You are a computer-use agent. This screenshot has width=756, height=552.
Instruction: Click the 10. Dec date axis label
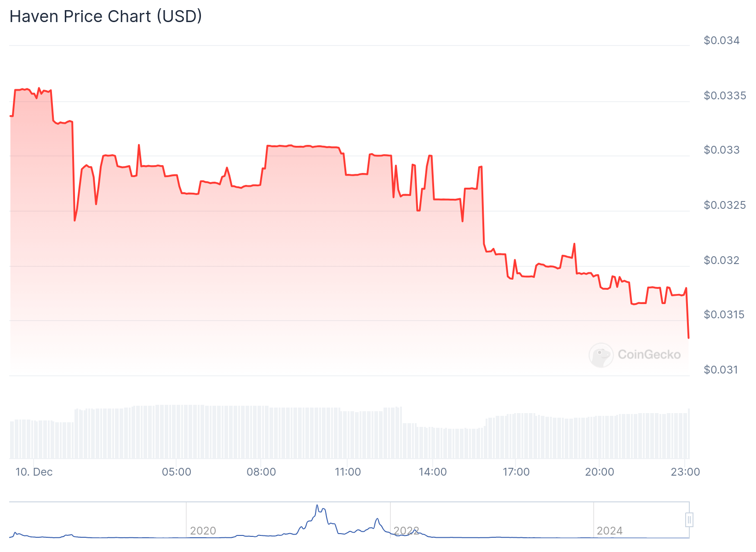coord(34,472)
